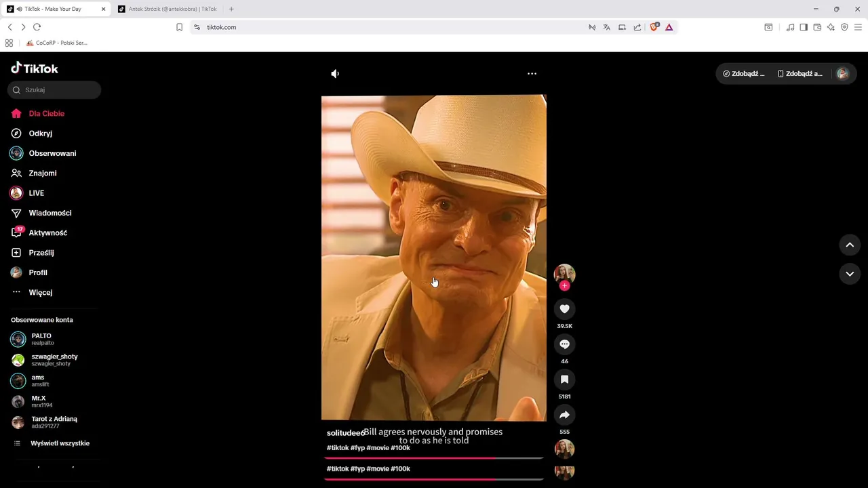Open the three-dot video options menu
The image size is (868, 488).
[532, 73]
